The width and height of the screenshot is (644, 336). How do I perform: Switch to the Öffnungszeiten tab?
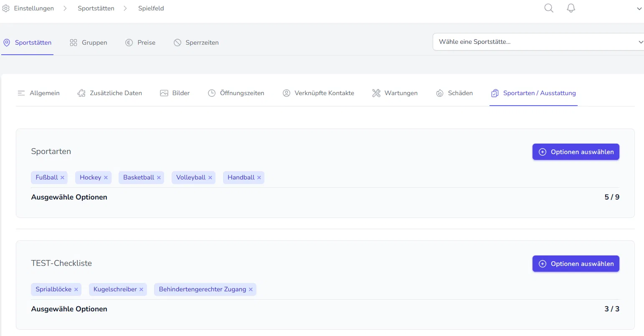coord(236,93)
